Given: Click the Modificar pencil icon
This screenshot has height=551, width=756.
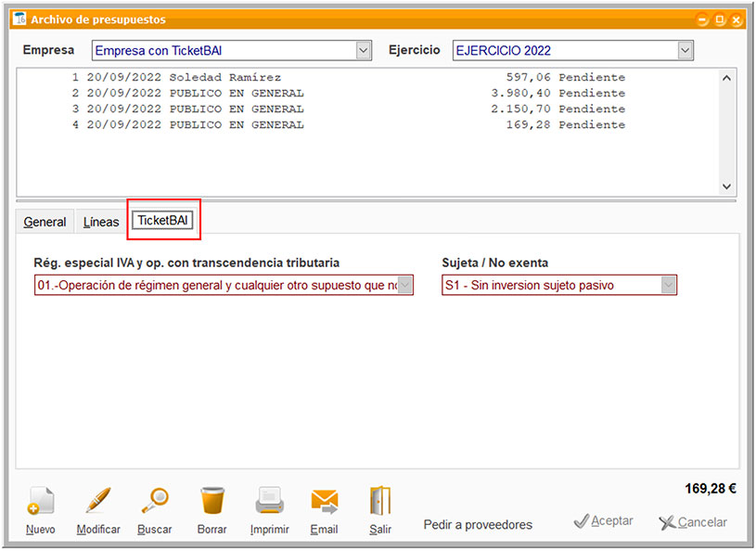Looking at the screenshot, I should click(x=98, y=502).
